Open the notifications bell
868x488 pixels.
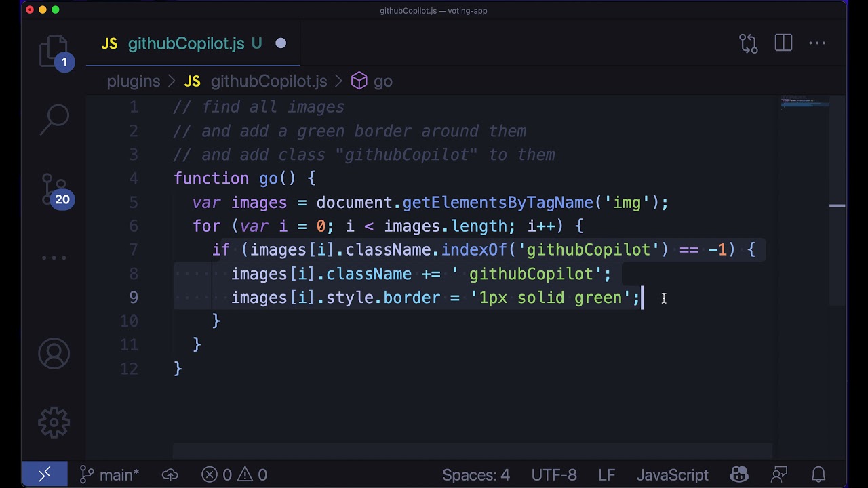coord(818,474)
